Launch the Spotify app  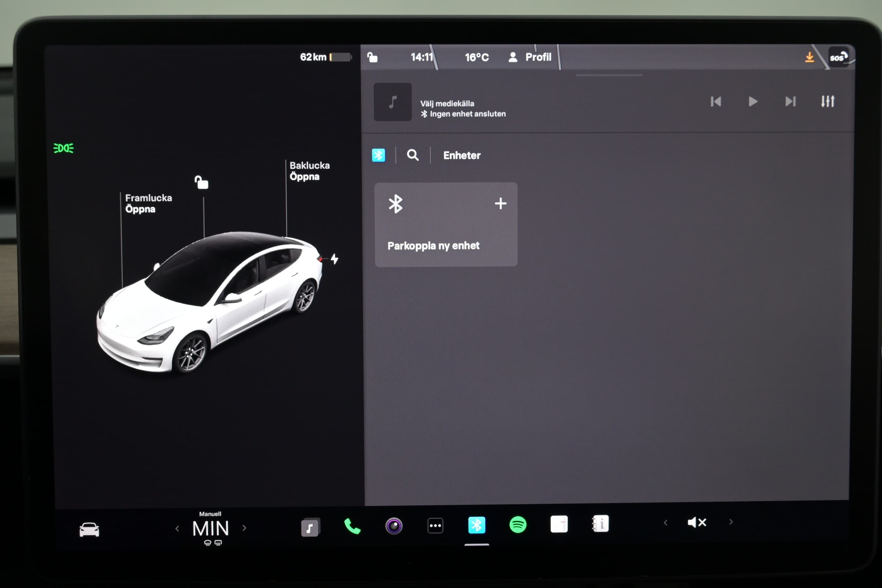click(x=518, y=524)
